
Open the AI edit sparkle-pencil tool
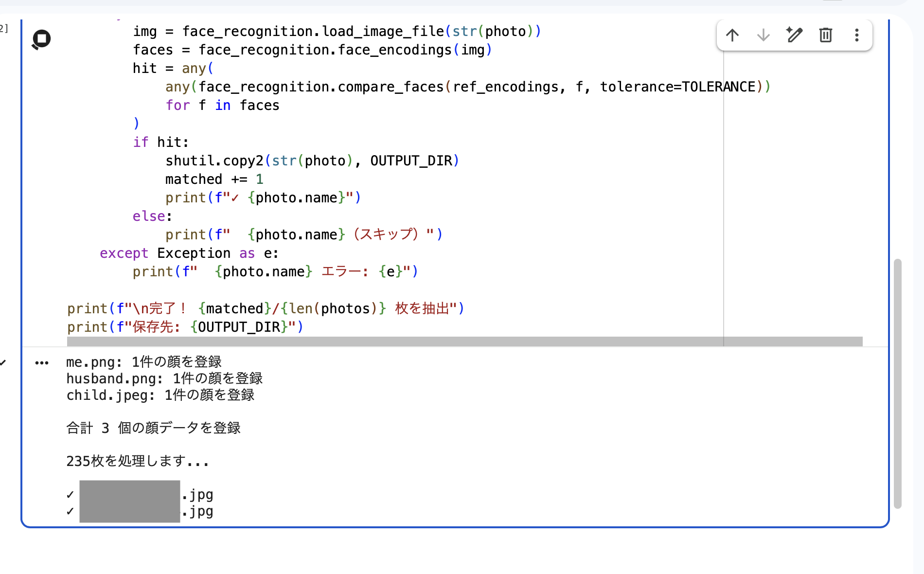point(794,35)
